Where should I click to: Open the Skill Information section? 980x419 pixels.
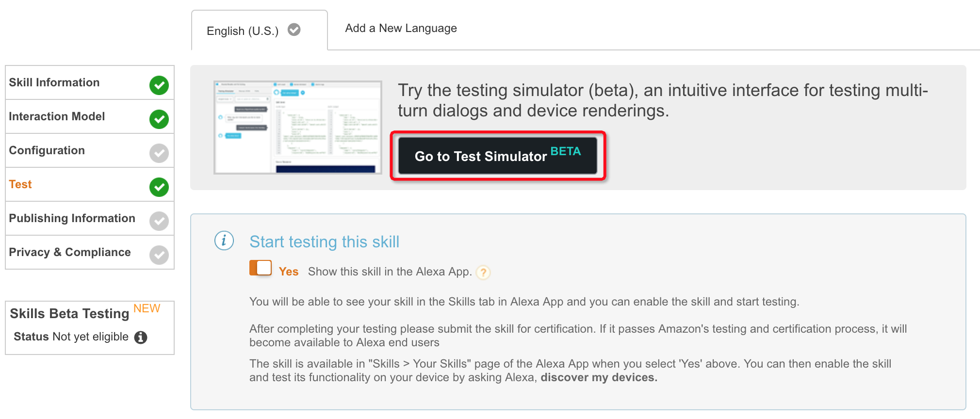pos(90,83)
